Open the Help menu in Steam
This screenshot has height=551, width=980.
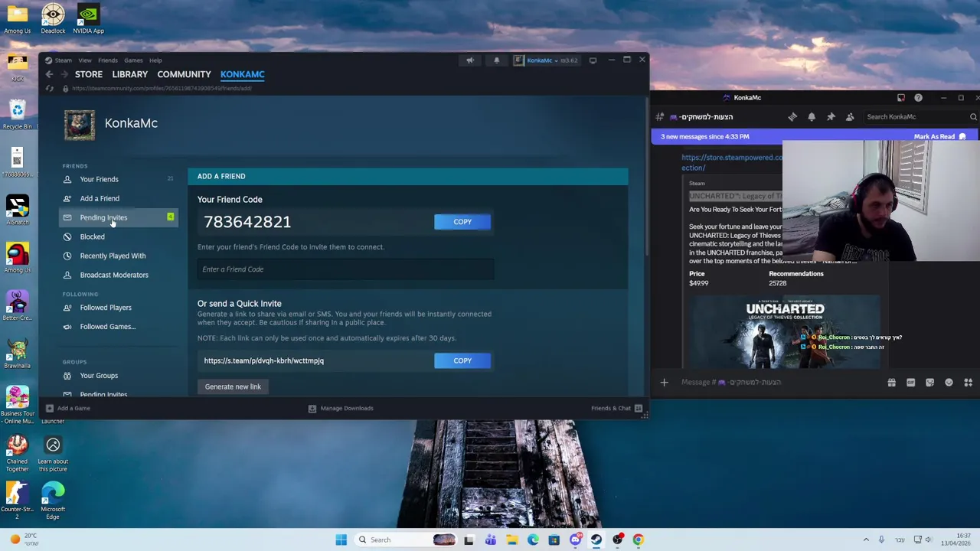pos(155,60)
